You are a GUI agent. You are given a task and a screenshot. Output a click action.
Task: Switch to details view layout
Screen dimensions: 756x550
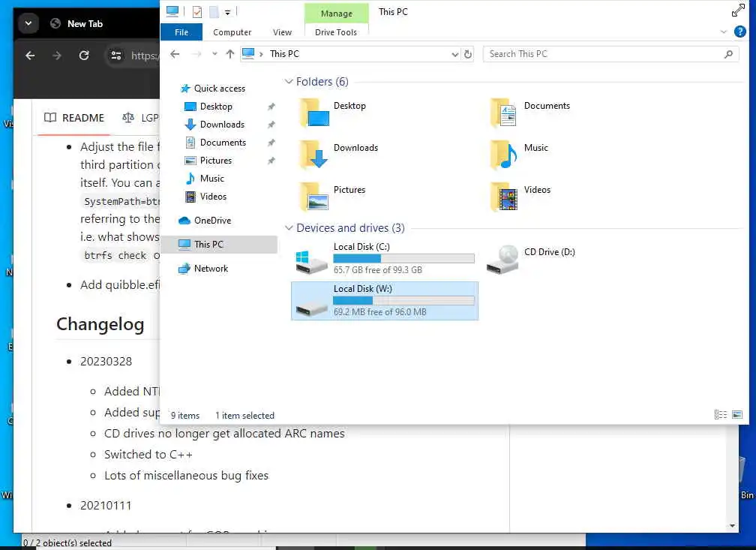tap(721, 414)
